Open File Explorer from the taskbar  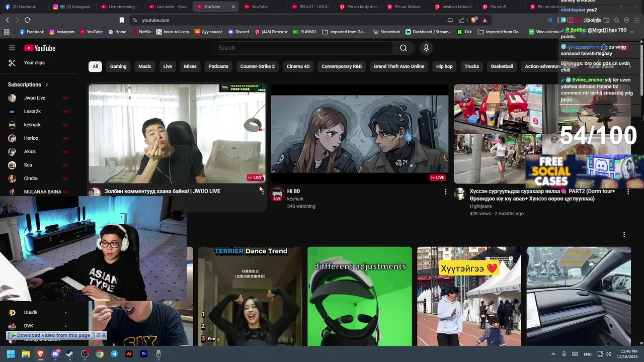tap(26, 354)
